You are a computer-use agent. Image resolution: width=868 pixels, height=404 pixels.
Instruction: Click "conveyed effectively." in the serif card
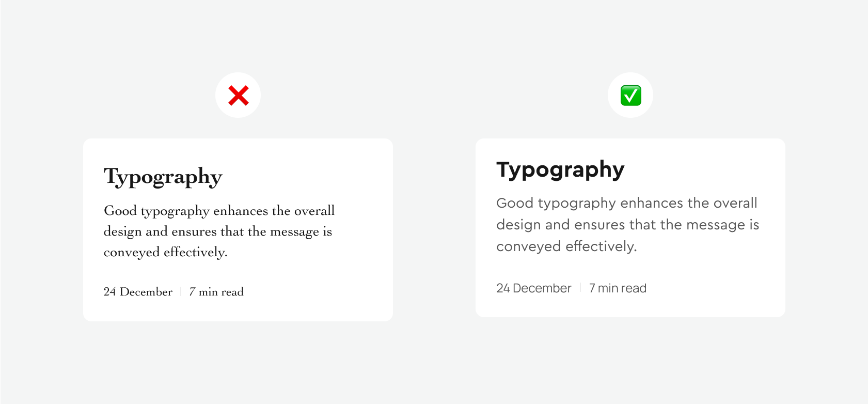(x=165, y=252)
